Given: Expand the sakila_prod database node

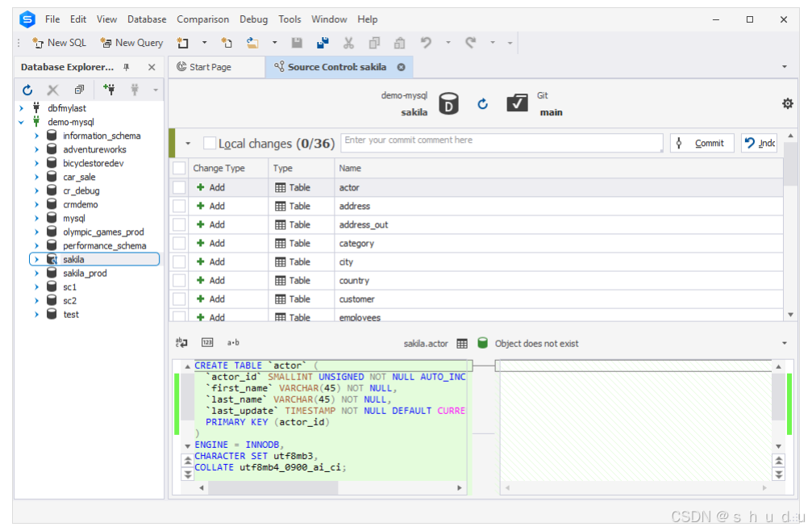Looking at the screenshot, I should point(37,274).
